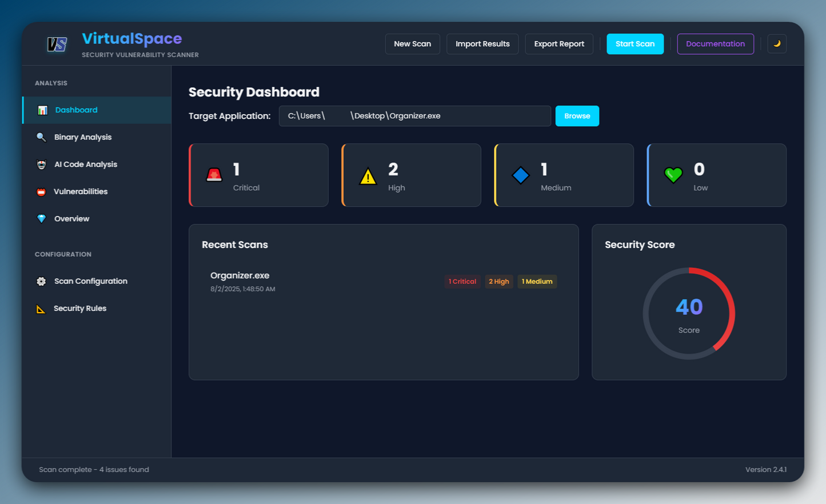Click the Scan Configuration gear icon
The width and height of the screenshot is (826, 504).
point(41,281)
